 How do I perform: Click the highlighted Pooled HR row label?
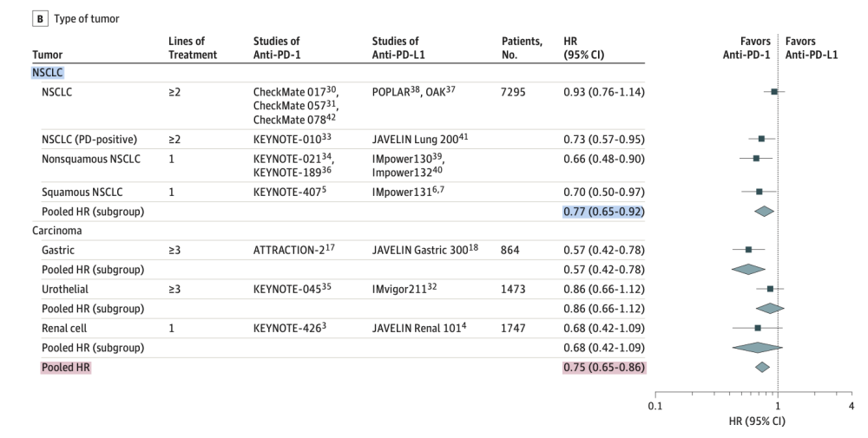66,368
